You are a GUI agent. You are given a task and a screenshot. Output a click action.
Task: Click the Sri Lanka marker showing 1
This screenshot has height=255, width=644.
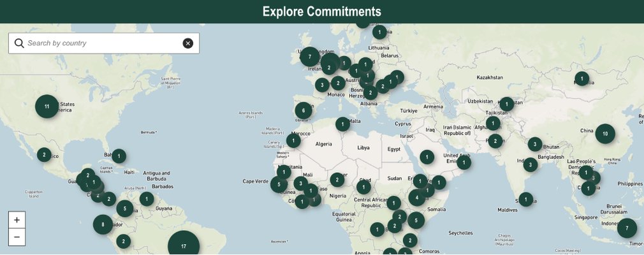525,200
